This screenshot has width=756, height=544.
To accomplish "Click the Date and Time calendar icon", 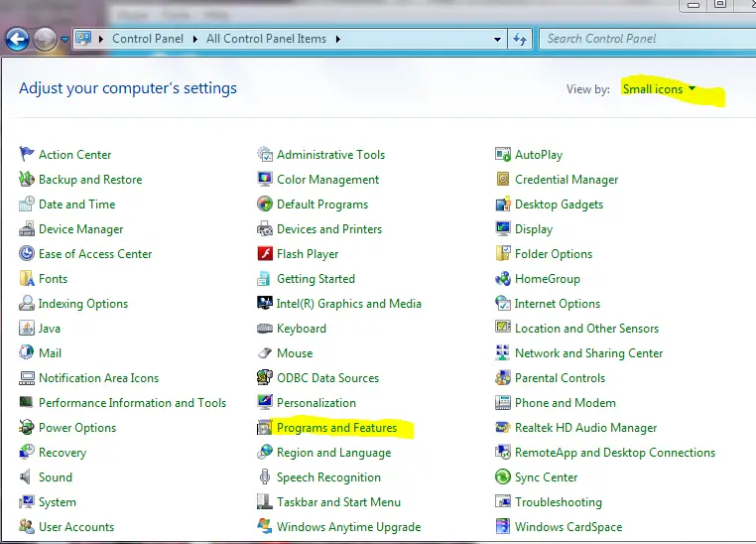I will (27, 204).
